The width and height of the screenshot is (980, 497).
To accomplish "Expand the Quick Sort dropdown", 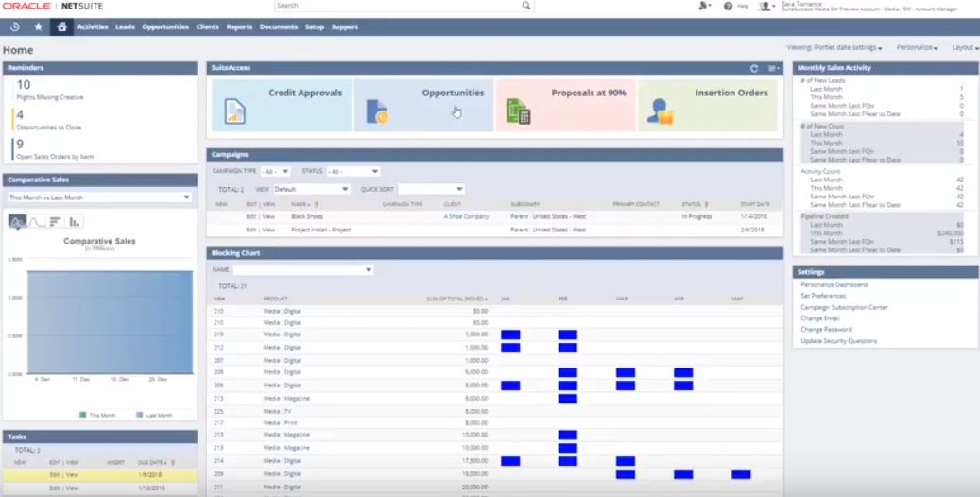I will [431, 189].
